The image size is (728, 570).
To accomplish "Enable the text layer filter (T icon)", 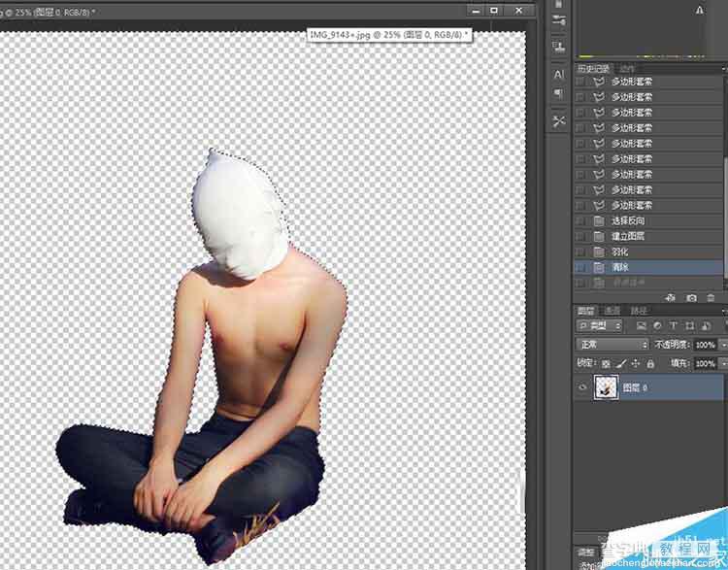I will click(x=674, y=325).
